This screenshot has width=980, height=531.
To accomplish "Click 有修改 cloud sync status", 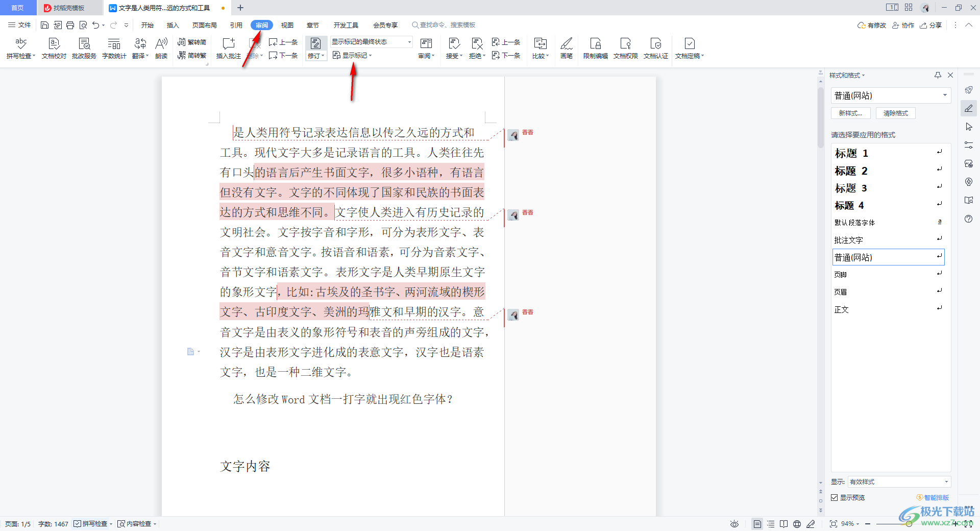I will click(x=872, y=25).
